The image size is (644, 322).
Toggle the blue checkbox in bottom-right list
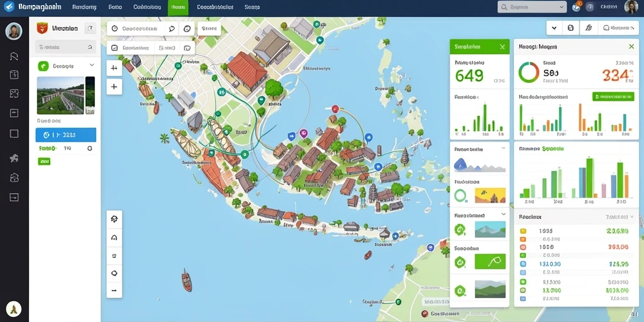point(523,264)
